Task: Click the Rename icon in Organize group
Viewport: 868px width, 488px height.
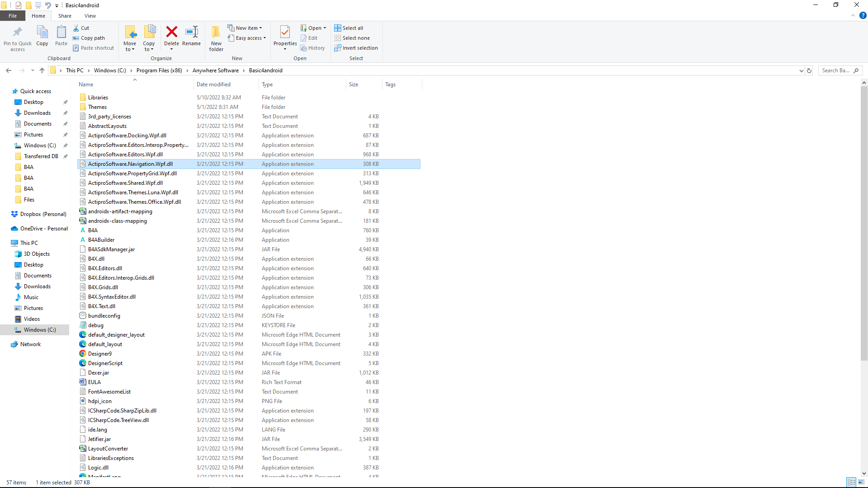Action: pos(191,33)
